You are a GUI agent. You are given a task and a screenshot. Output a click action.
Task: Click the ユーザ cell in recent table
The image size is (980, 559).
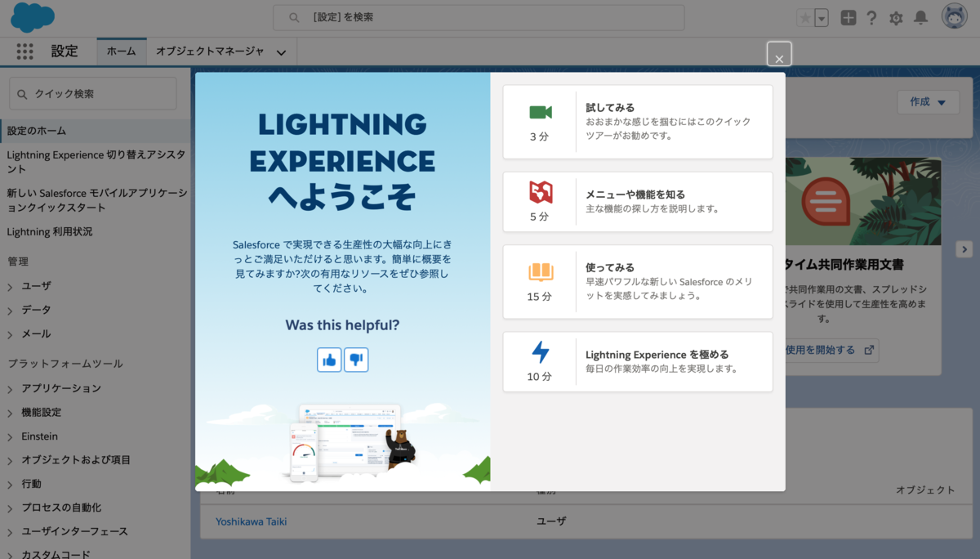click(551, 521)
